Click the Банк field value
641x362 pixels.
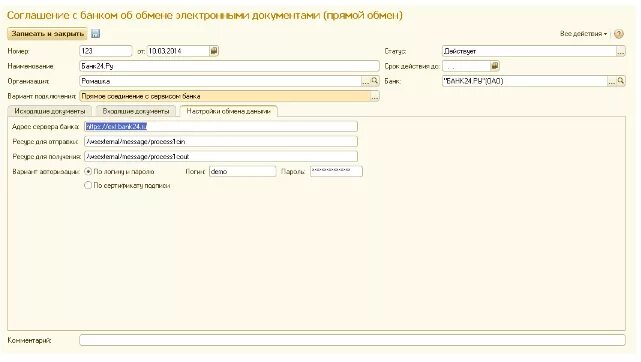[525, 81]
